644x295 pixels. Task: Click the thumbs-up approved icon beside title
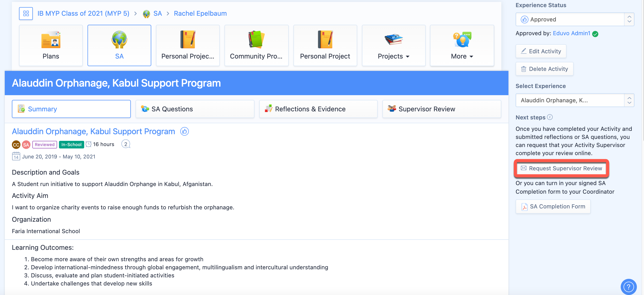185,131
